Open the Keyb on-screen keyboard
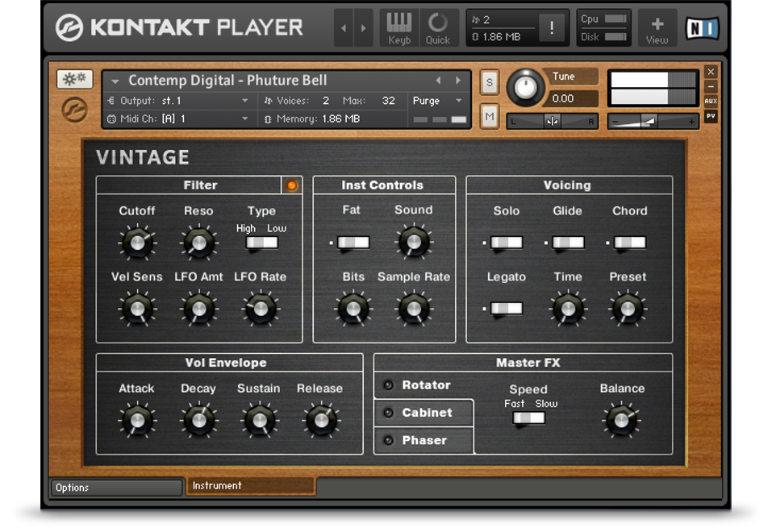 [x=399, y=28]
